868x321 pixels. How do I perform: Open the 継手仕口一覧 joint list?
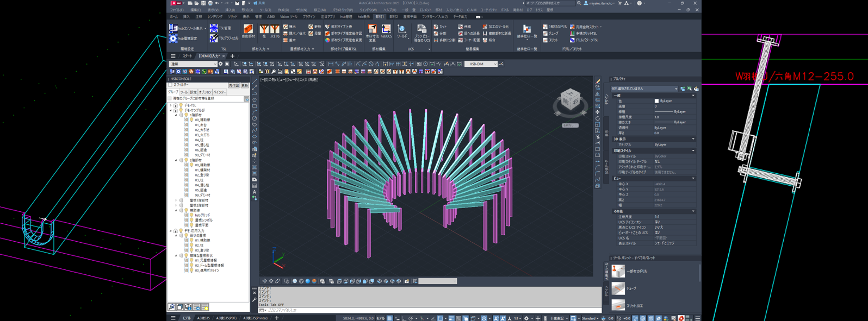526,32
